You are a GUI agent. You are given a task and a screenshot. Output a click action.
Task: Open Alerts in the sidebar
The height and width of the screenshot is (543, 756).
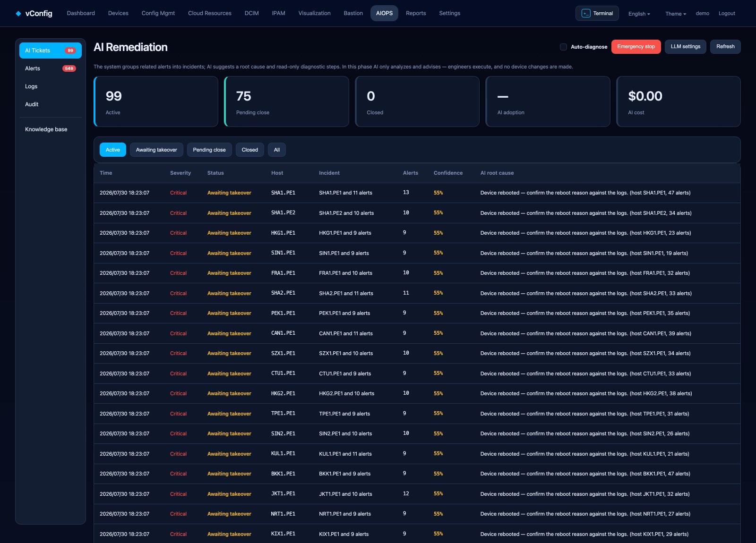coord(50,68)
